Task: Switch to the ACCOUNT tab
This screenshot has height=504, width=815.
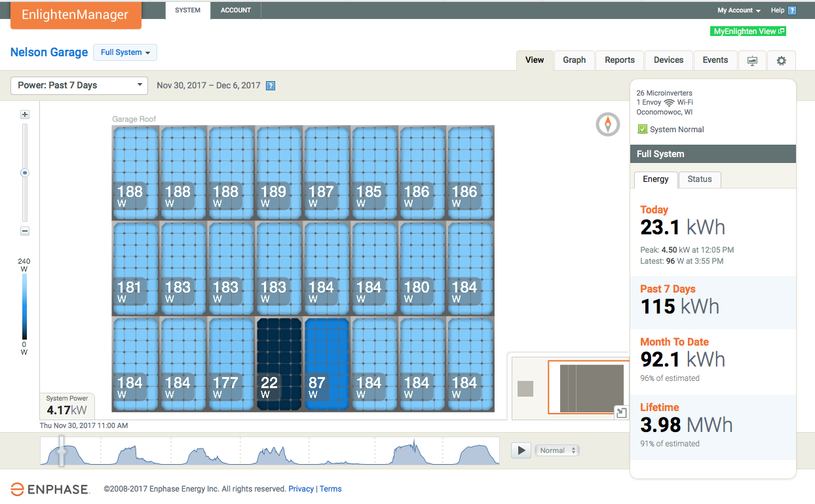Action: pyautogui.click(x=236, y=10)
